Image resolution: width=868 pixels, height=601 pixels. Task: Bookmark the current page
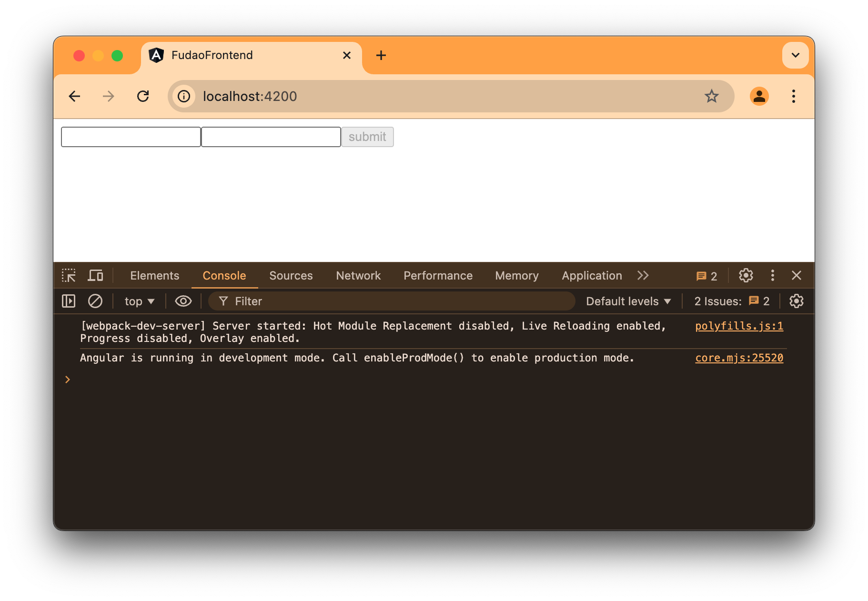pyautogui.click(x=711, y=96)
